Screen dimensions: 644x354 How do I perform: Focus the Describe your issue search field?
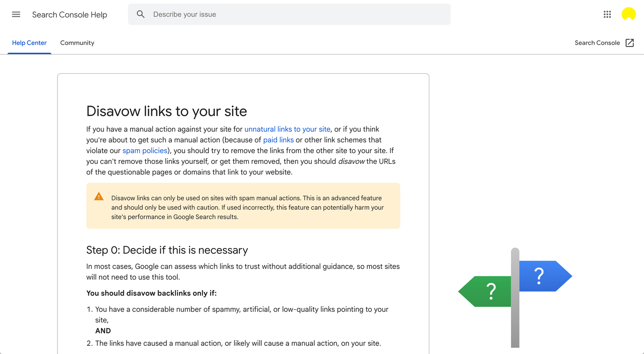click(x=289, y=14)
